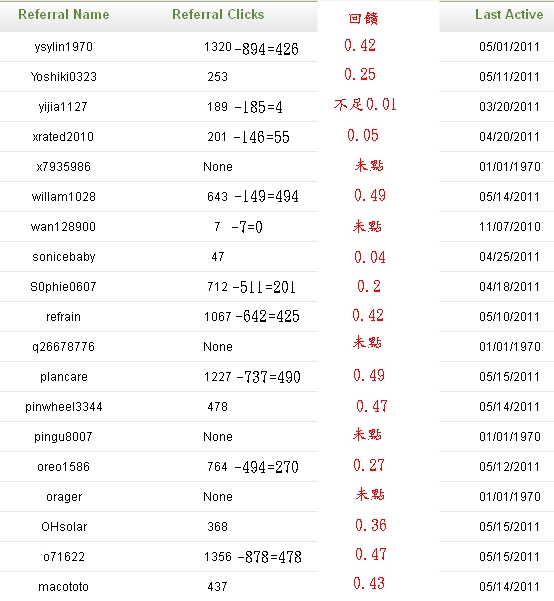This screenshot has height=601, width=554.
Task: Click the yijia1127 referral row name
Action: click(63, 107)
